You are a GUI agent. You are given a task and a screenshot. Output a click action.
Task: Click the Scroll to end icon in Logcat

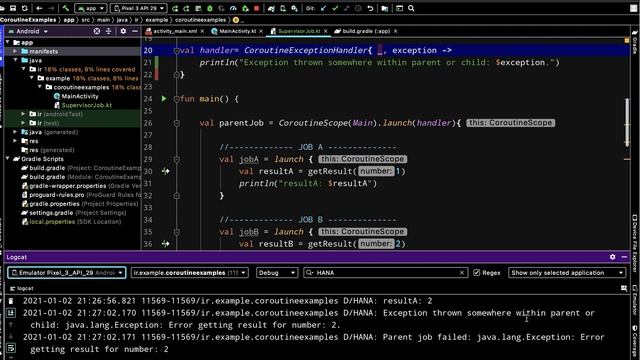(x=11, y=313)
